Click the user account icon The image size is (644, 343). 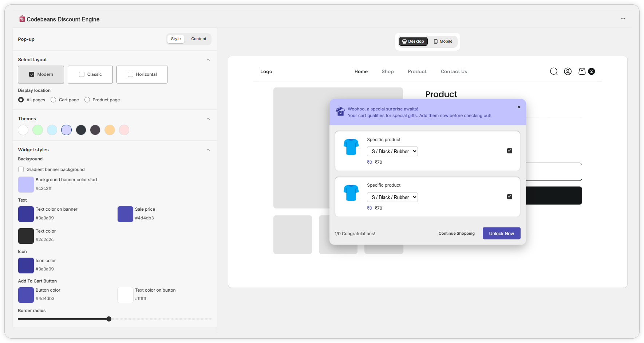tap(568, 71)
